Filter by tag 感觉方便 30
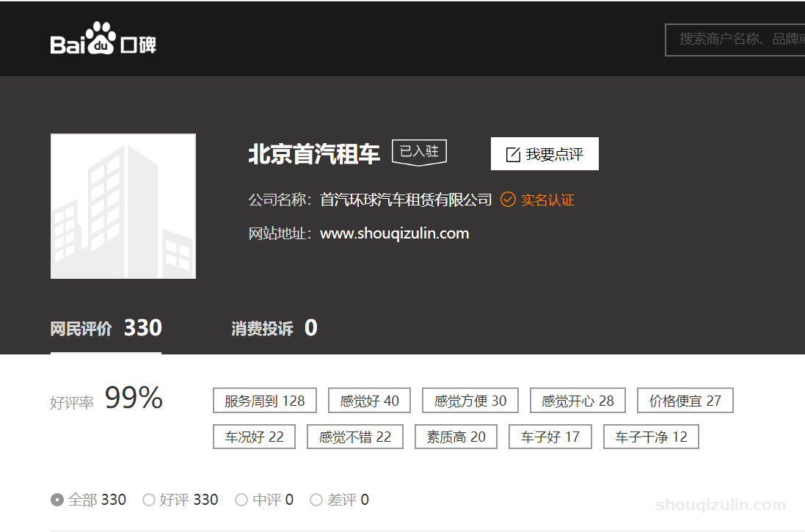 470,401
